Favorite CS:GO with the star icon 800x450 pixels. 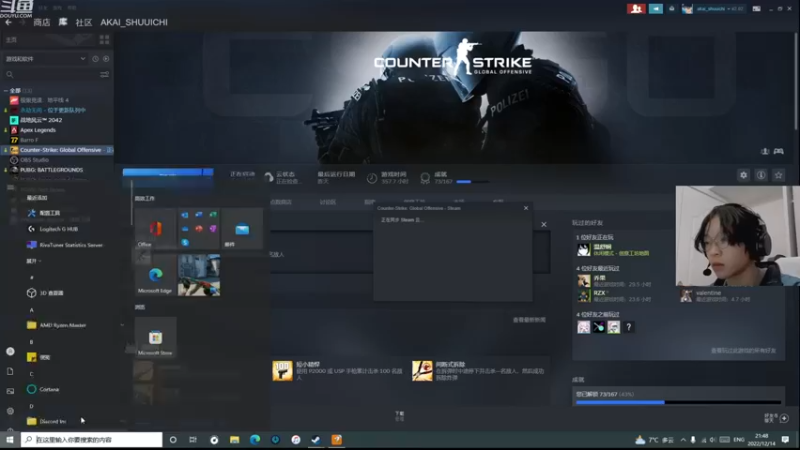(x=779, y=175)
